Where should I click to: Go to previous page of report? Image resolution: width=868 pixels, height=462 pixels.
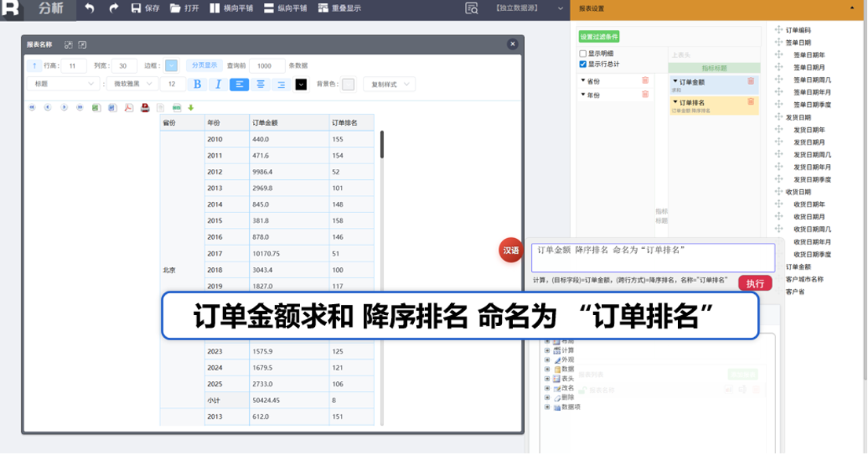point(48,108)
